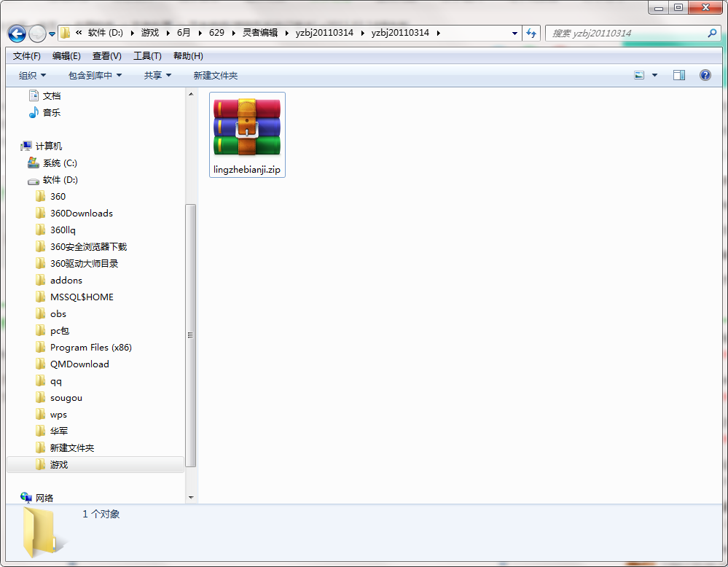The width and height of the screenshot is (728, 567).
Task: Click 629 in the address path
Action: coord(216,33)
